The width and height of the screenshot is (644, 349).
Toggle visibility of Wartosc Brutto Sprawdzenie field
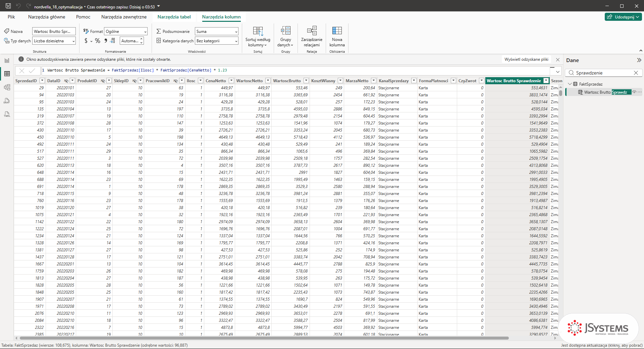click(634, 92)
